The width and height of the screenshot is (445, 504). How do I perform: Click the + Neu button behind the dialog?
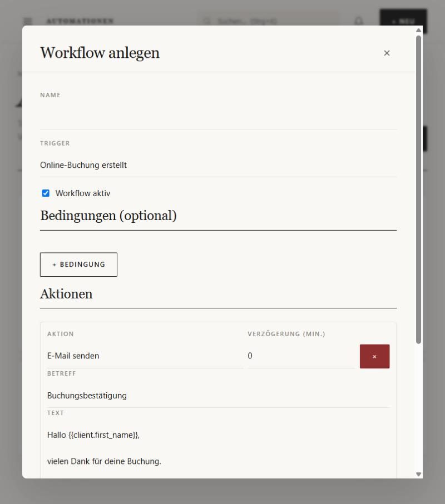pyautogui.click(x=403, y=21)
